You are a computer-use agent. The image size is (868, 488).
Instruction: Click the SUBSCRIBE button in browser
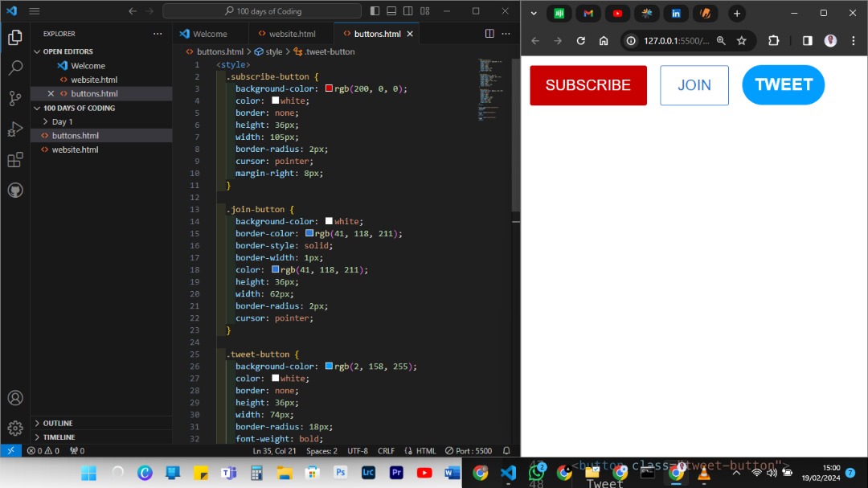(x=588, y=85)
